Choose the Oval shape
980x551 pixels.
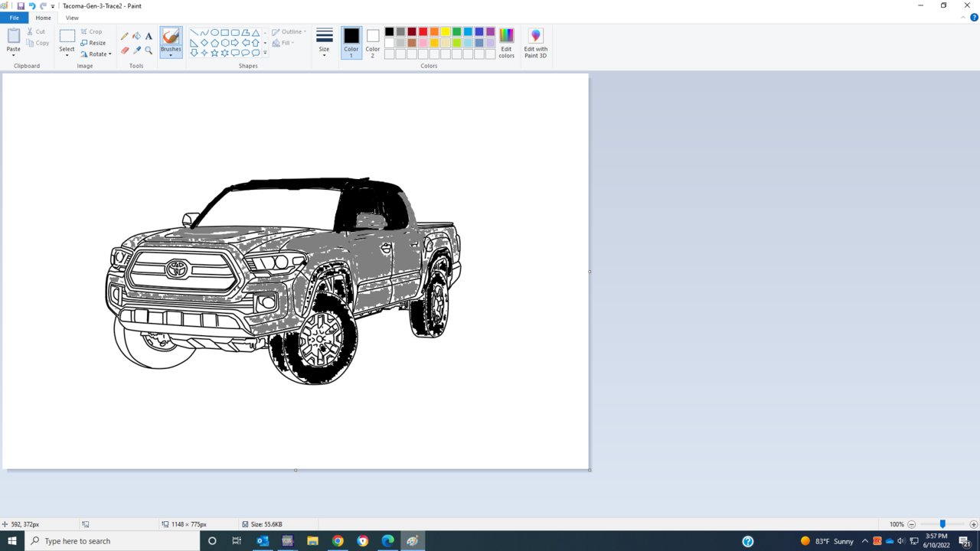(214, 33)
